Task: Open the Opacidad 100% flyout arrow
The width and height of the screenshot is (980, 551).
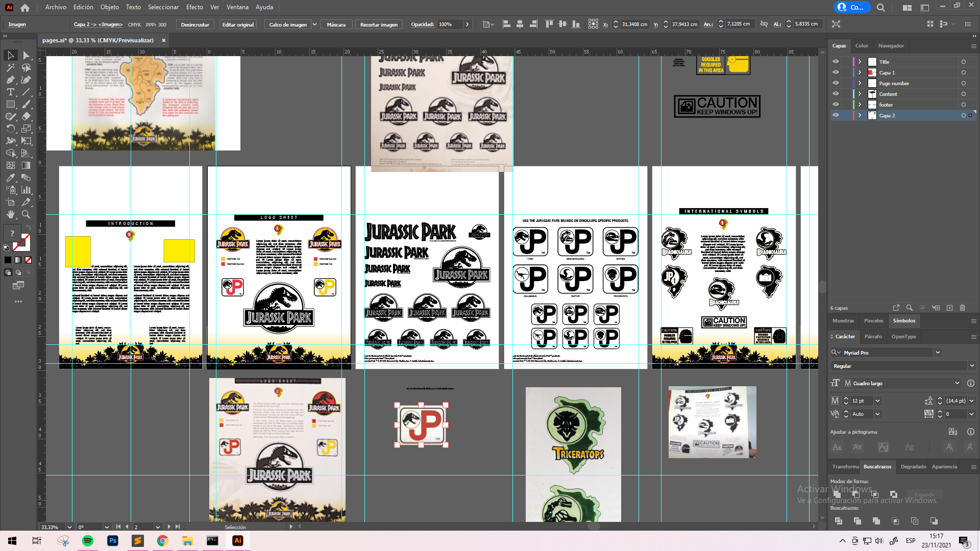Action: click(467, 24)
